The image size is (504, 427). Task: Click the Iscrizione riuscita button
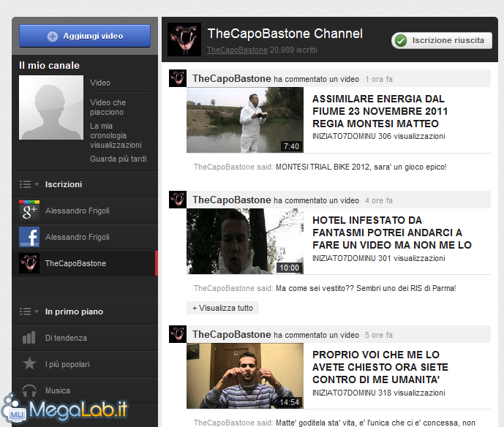coord(442,40)
